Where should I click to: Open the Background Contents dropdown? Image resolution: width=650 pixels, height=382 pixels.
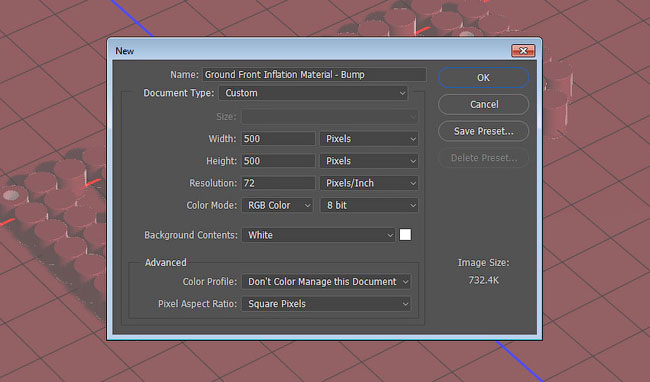click(x=318, y=235)
